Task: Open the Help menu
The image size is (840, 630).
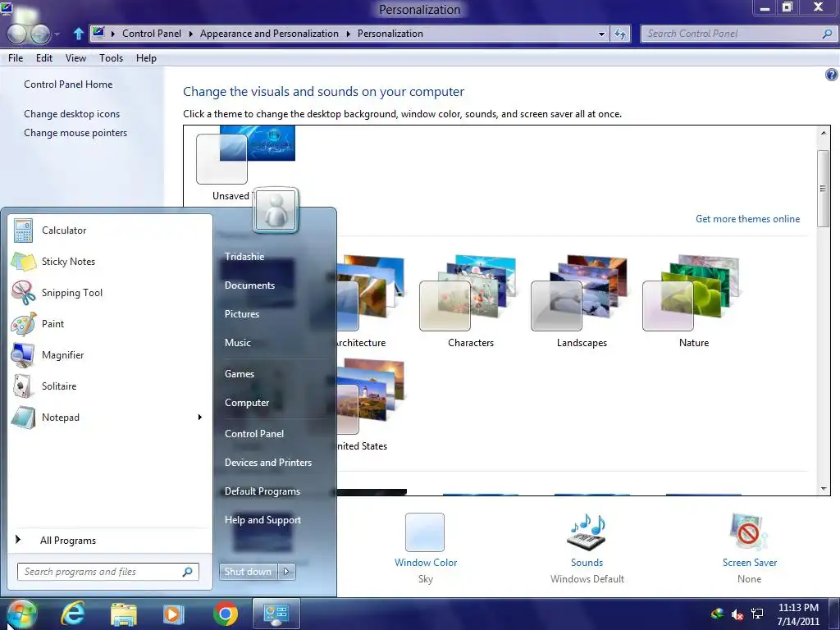Action: coord(146,58)
